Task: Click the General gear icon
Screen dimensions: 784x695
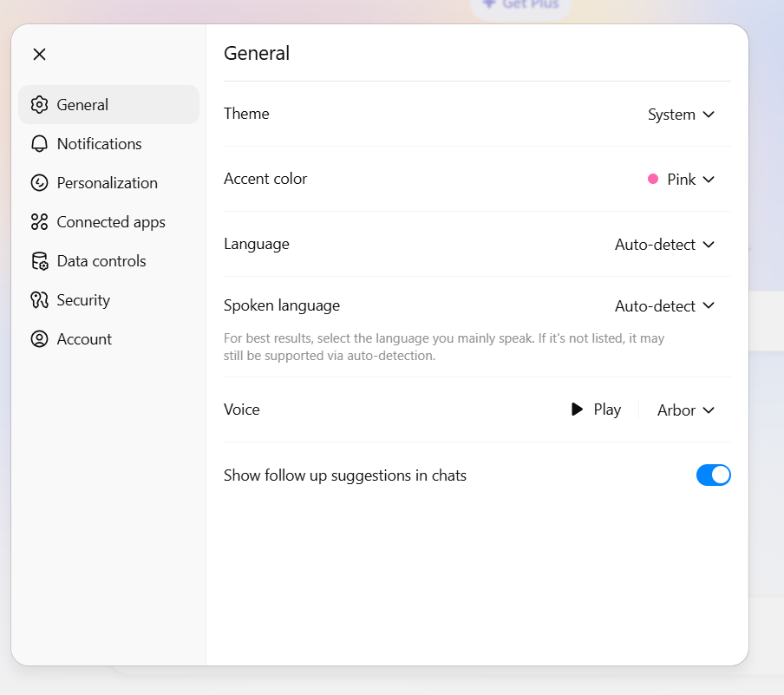Action: coord(39,105)
